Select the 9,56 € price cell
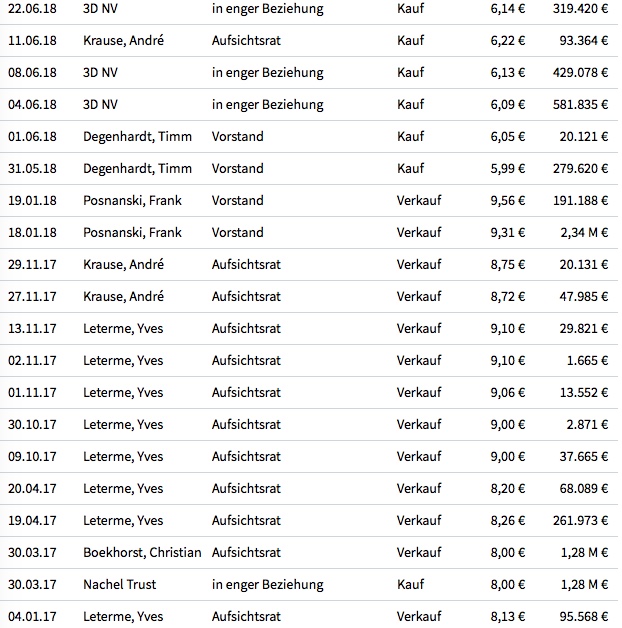Screen dimensions: 622x628 coord(508,200)
